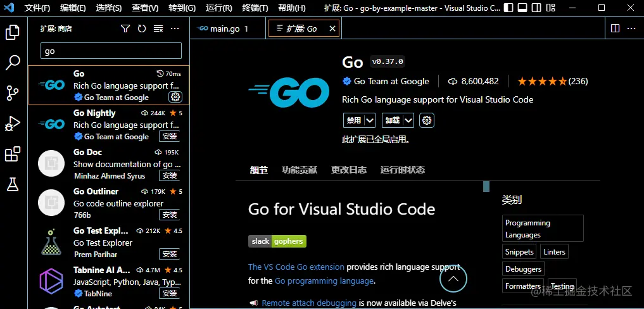Open 'Remote attach debugging' link
The height and width of the screenshot is (309, 644).
coord(309,303)
